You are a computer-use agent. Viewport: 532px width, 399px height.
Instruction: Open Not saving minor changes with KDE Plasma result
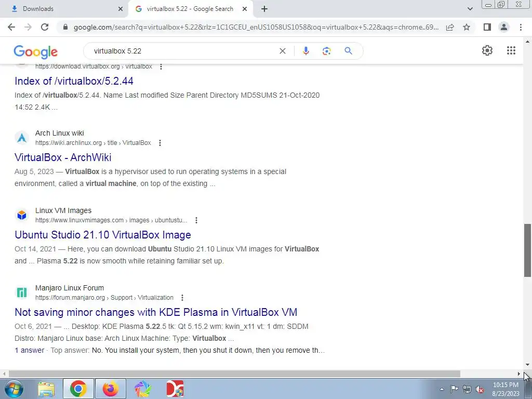coord(156,312)
